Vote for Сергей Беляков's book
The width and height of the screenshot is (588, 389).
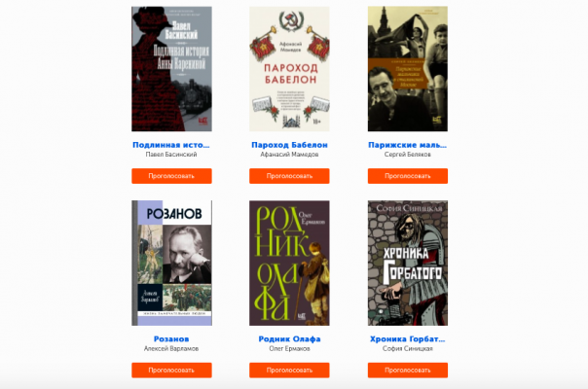click(408, 176)
